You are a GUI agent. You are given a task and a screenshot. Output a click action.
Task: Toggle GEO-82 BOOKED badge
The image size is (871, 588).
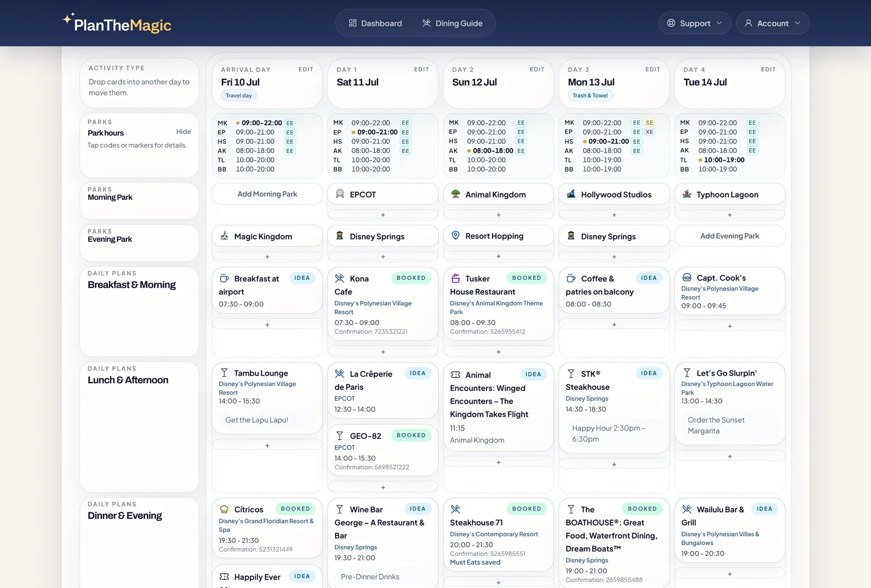pos(411,436)
